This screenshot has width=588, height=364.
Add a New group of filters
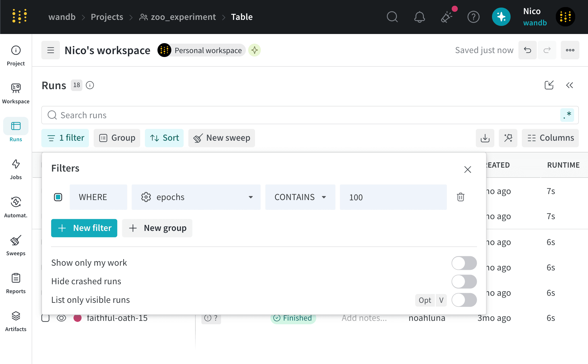pos(157,228)
